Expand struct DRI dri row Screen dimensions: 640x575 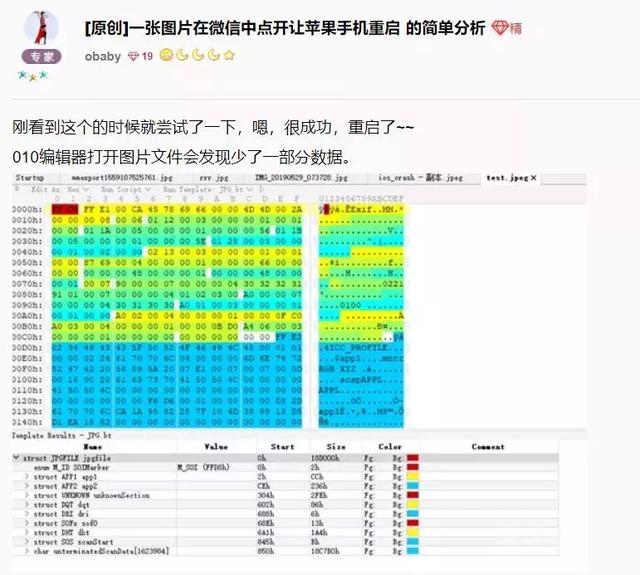pyautogui.click(x=27, y=514)
